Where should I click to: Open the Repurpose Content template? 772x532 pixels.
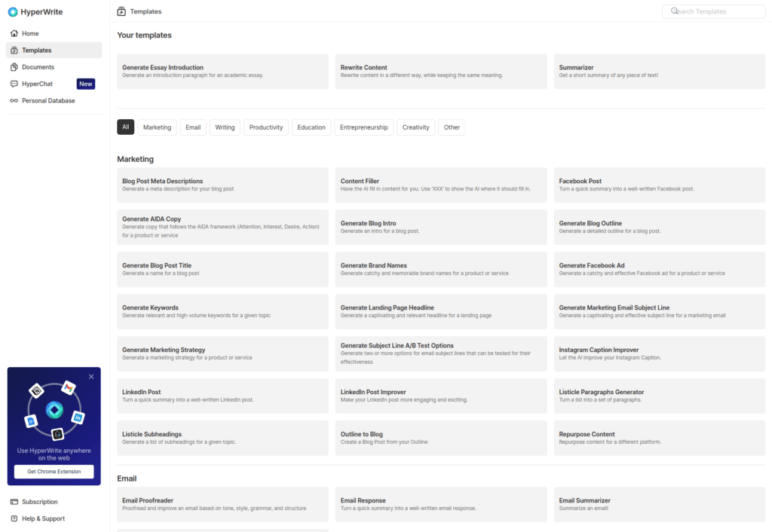(660, 438)
